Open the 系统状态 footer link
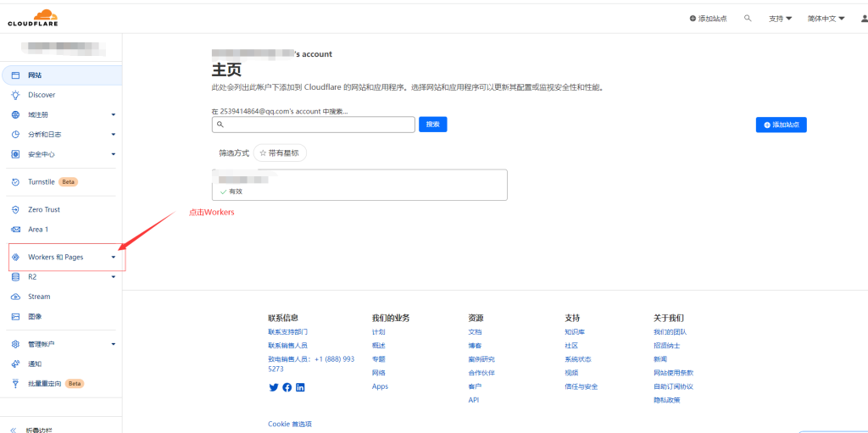 (x=578, y=359)
